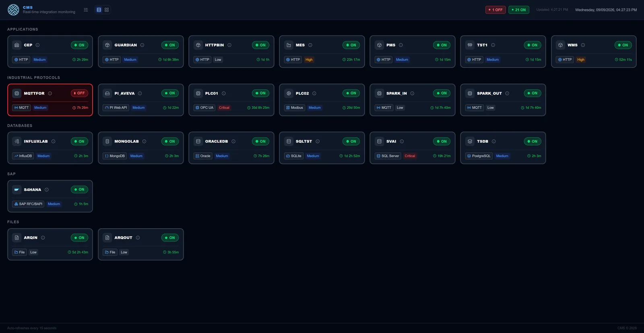Click the 35d 8h 25m uptime on PLC01
Screen dimensions: 644x333
click(258, 108)
